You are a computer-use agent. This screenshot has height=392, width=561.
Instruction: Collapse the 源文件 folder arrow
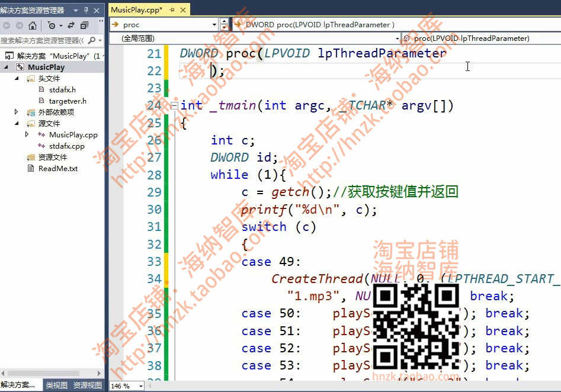click(17, 123)
